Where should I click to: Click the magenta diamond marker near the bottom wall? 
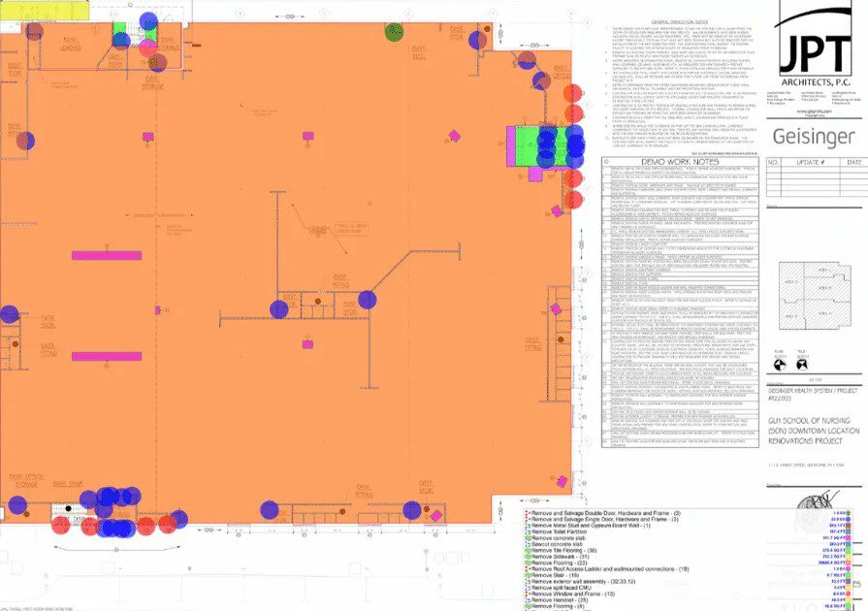pyautogui.click(x=436, y=515)
